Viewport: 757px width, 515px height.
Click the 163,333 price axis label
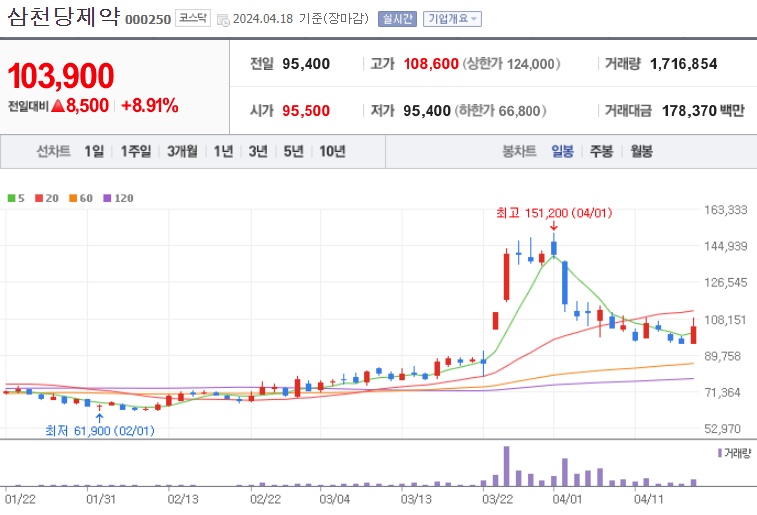pyautogui.click(x=726, y=209)
